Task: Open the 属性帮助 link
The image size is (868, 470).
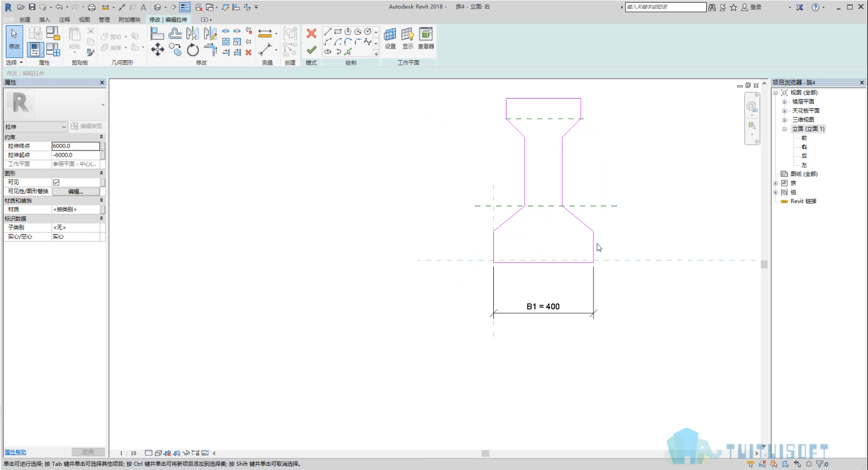Action: (15, 452)
